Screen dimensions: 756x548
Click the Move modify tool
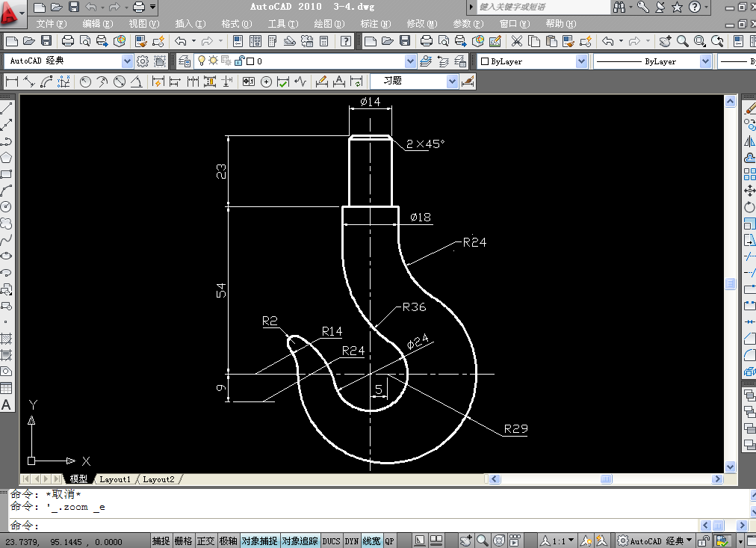click(749, 191)
